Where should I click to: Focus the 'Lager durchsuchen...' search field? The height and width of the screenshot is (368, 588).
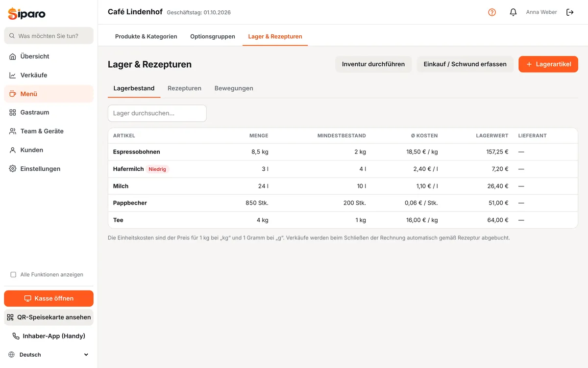pyautogui.click(x=157, y=113)
